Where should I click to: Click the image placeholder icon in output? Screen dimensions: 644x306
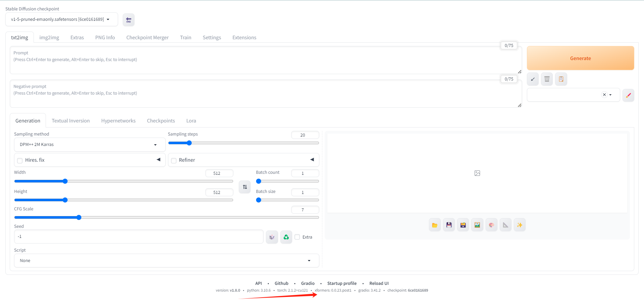point(477,173)
